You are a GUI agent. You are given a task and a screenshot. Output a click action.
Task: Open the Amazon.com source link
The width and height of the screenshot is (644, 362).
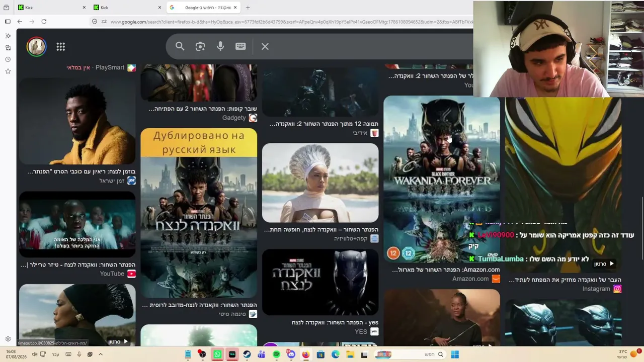[x=476, y=279]
